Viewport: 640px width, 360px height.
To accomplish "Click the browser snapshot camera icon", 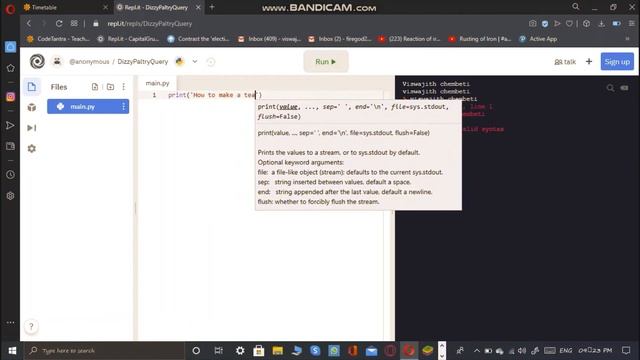I will 532,24.
